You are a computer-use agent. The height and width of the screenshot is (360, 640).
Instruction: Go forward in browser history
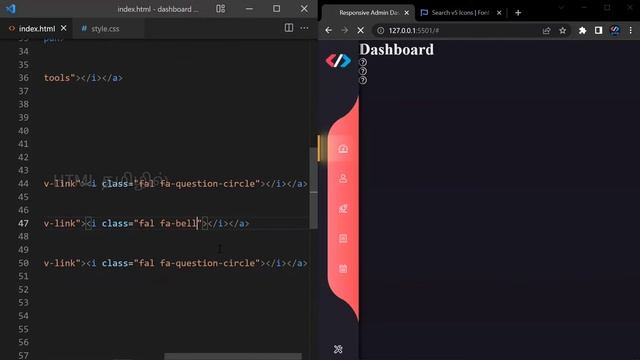coord(344,30)
